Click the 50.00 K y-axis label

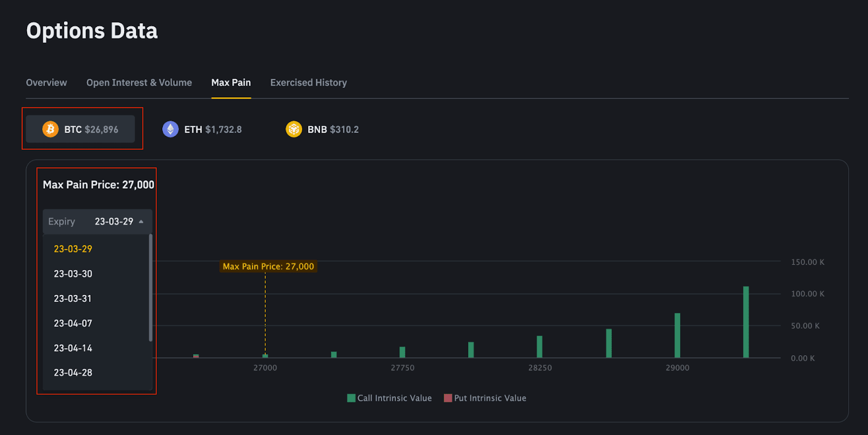(x=805, y=326)
